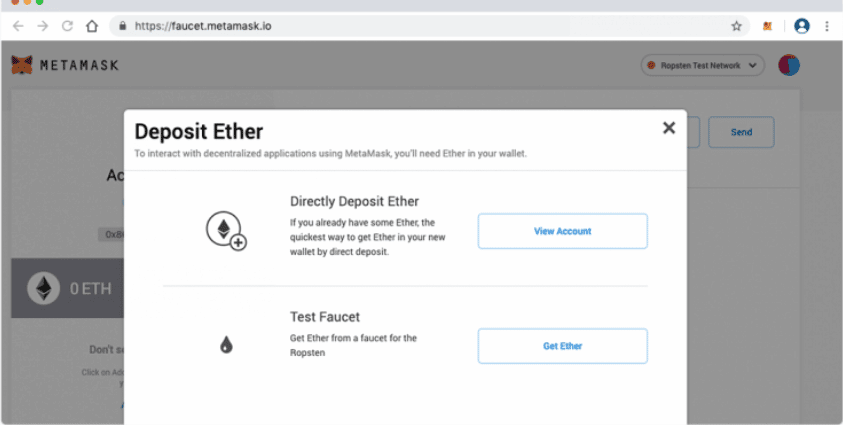Click the padlock site security icon

click(123, 26)
